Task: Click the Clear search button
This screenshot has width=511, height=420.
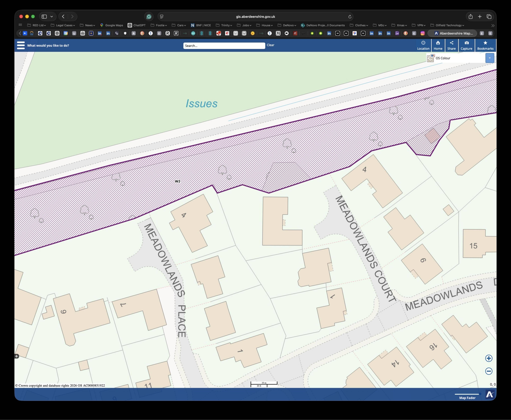Action: (270, 45)
